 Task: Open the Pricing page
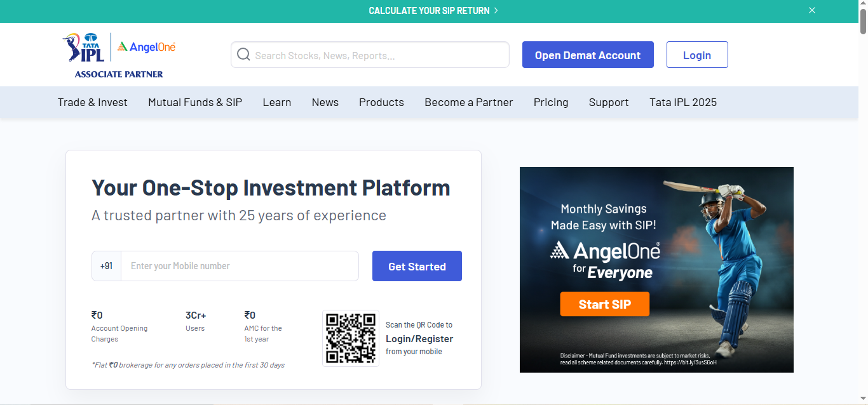(x=551, y=102)
